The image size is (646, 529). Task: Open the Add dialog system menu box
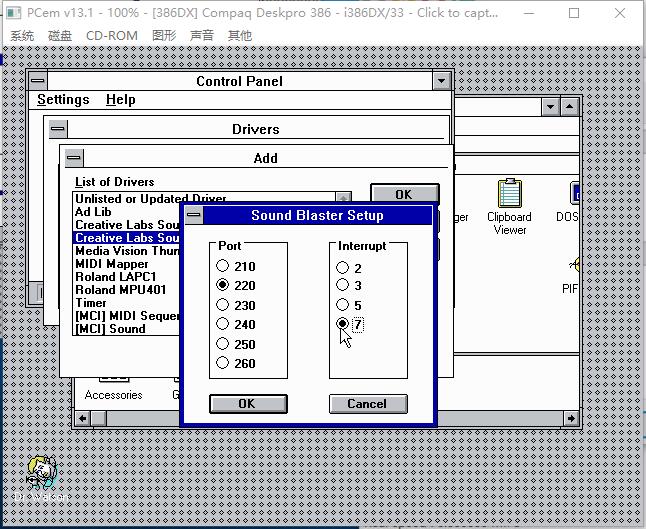click(x=74, y=158)
